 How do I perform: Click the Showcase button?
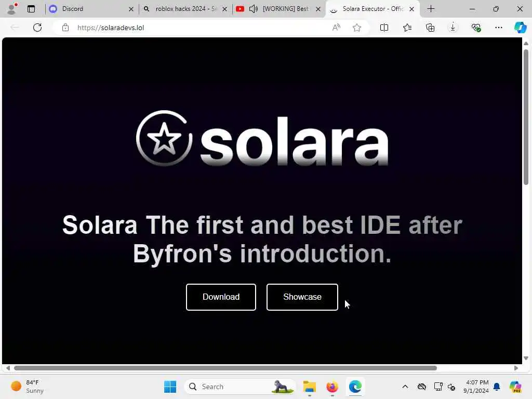click(x=302, y=297)
